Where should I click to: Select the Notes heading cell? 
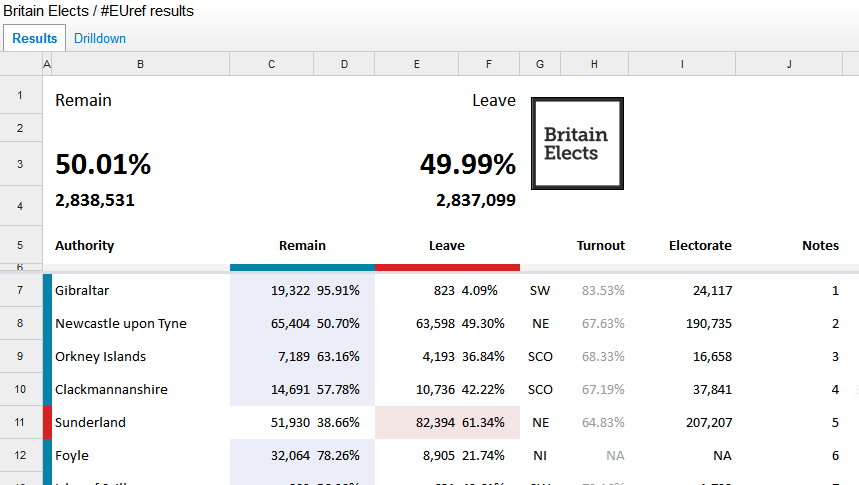[x=820, y=245]
